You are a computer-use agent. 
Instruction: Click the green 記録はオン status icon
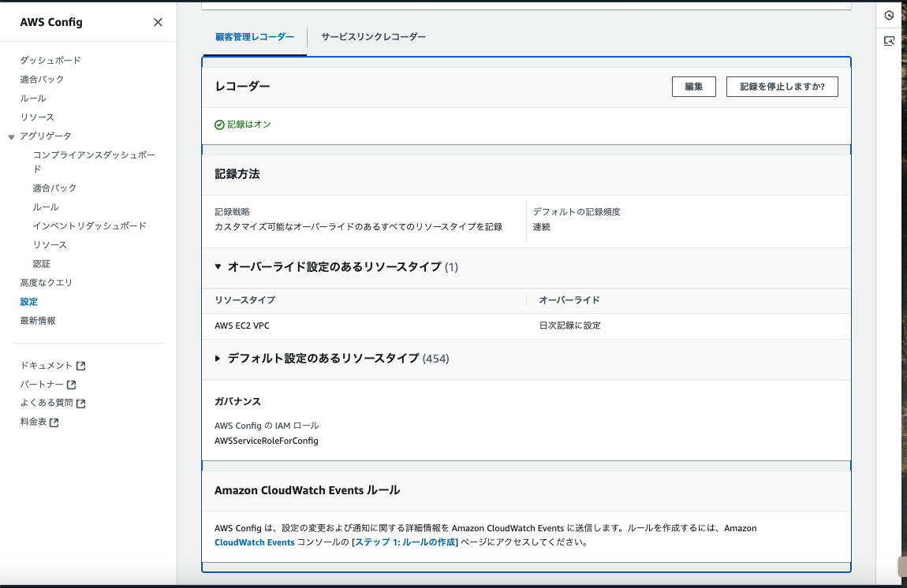[219, 125]
